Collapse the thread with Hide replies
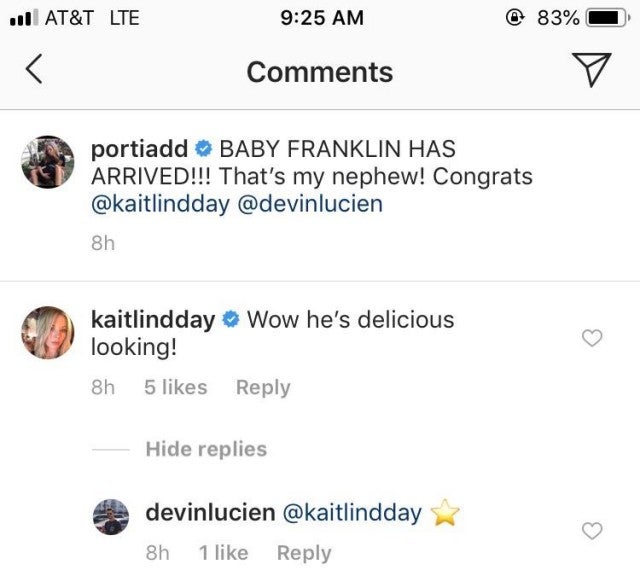The height and width of the screenshot is (576, 640). point(206,449)
